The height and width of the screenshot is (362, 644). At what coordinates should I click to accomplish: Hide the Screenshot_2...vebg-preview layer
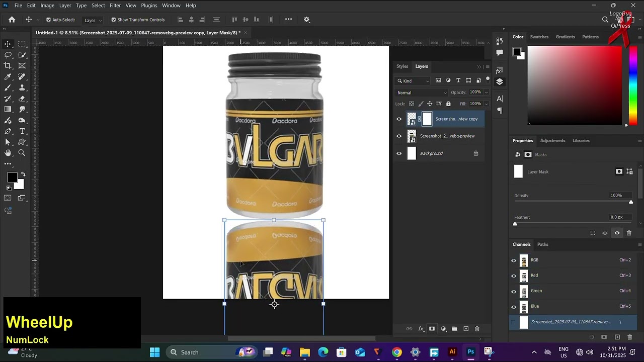[399, 136]
